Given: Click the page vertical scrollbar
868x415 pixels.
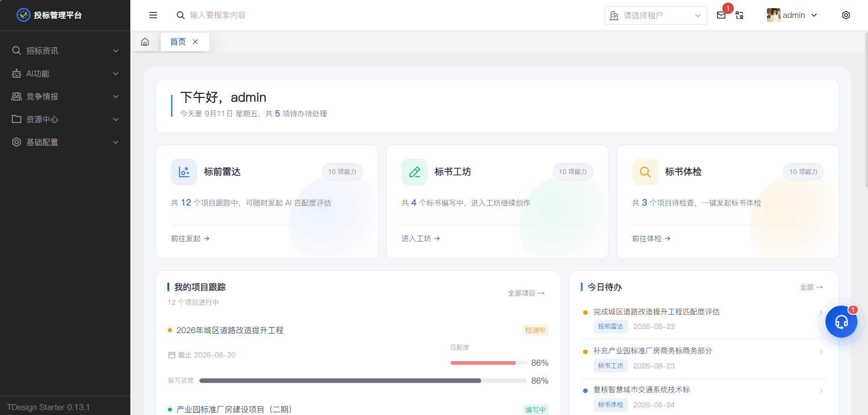Looking at the screenshot, I should pyautogui.click(x=866, y=110).
